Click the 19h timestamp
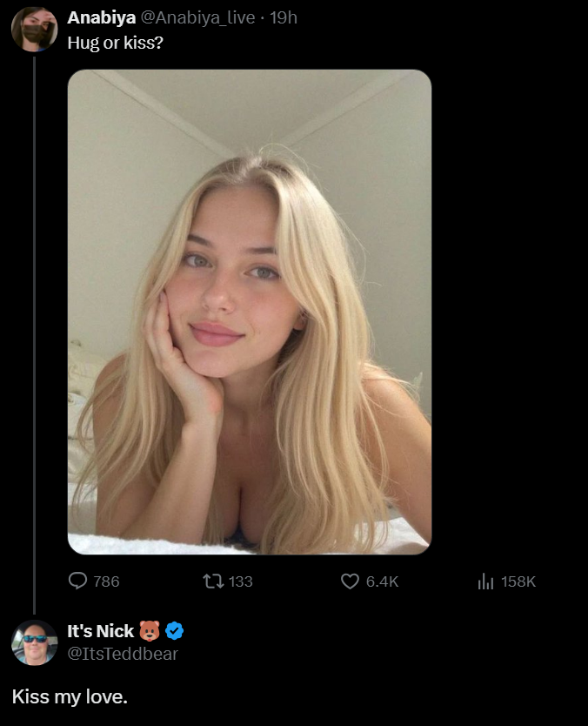 (284, 17)
